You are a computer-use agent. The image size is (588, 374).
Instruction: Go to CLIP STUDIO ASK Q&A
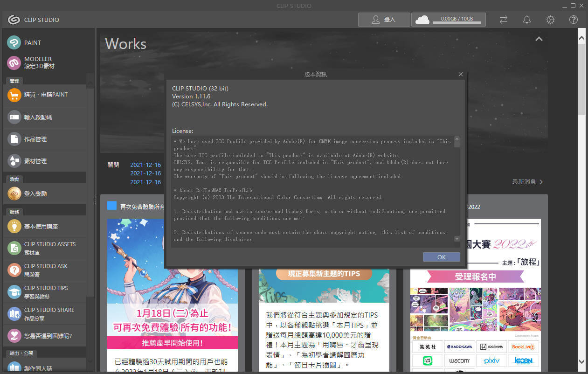(x=46, y=270)
